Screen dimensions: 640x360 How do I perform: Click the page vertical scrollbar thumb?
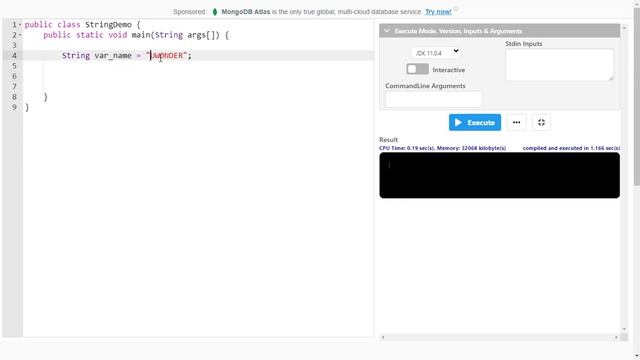pos(636,96)
